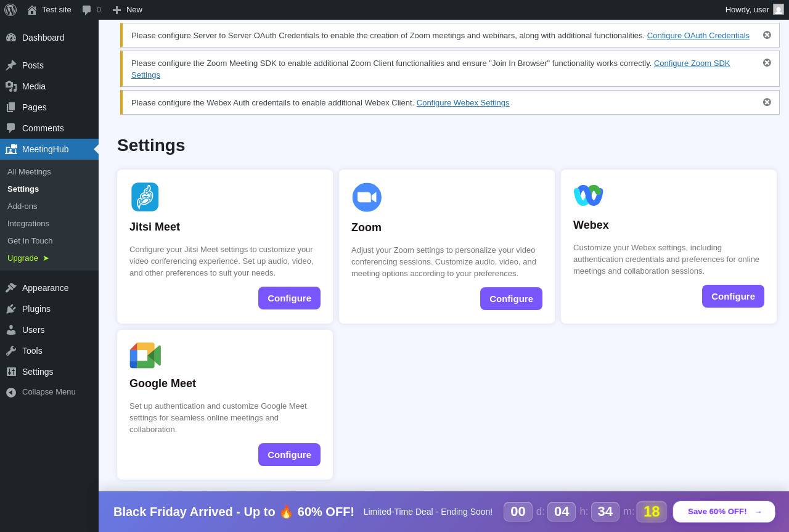This screenshot has height=532, width=789.
Task: Click the Dashboard gauge icon
Action: [x=11, y=38]
